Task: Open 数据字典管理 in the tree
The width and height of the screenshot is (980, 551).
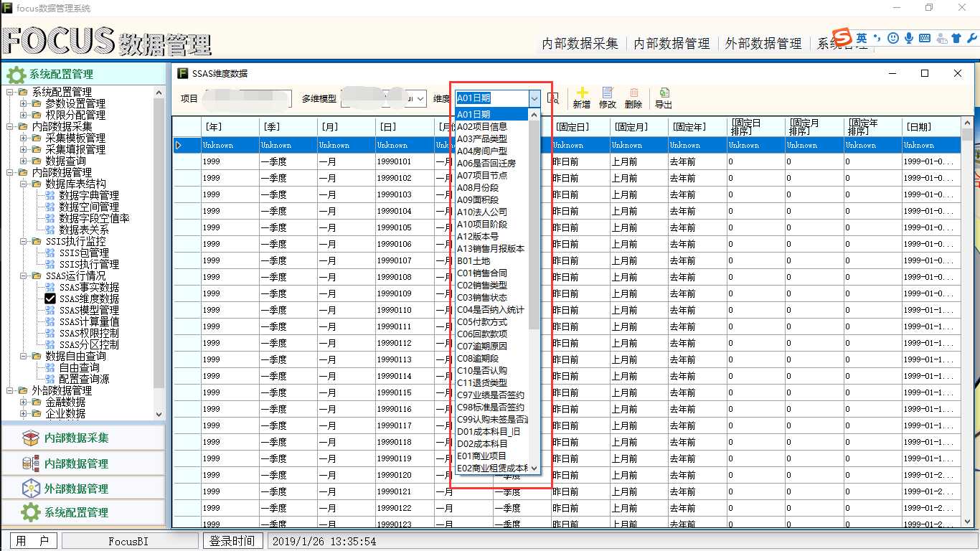Action: click(88, 195)
